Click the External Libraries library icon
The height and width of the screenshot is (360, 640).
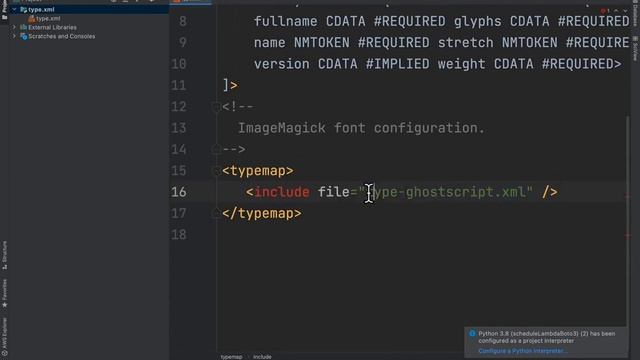[x=23, y=27]
